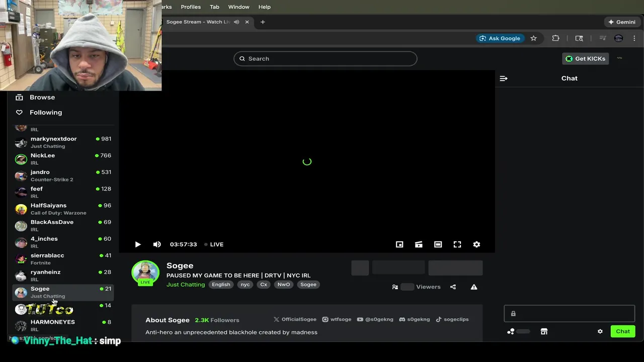Select the Cx tag
Viewport: 644px width, 362px height.
264,285
